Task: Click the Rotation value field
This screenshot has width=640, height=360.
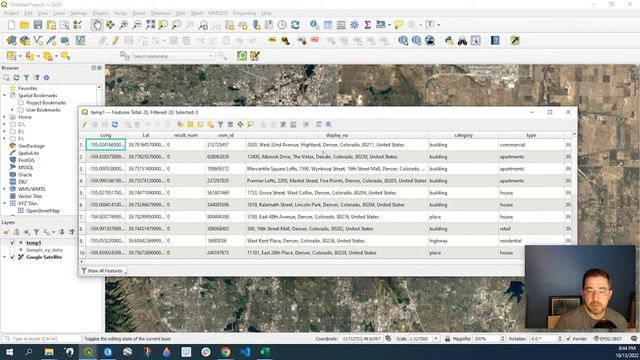Action: click(543, 339)
